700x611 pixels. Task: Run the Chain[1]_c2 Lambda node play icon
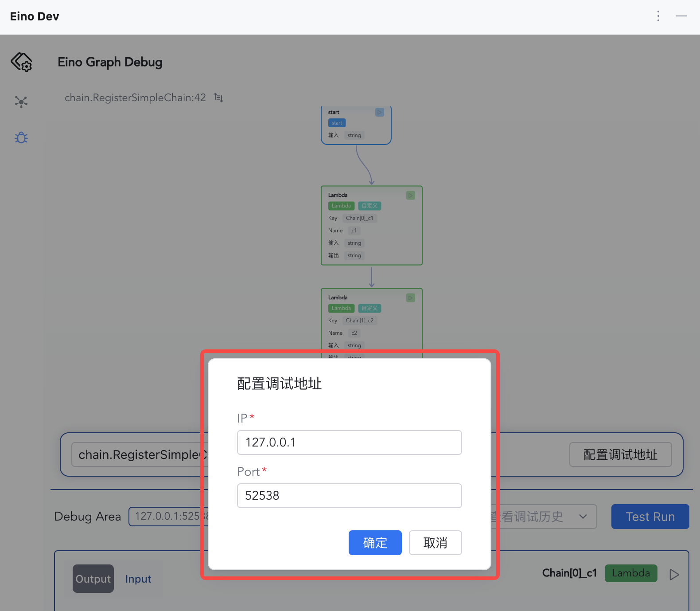411,298
